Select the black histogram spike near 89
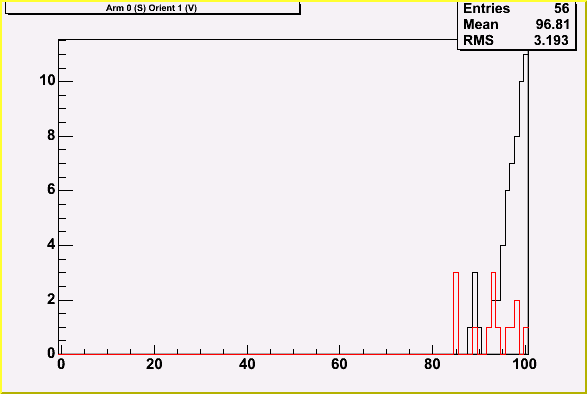 pyautogui.click(x=475, y=313)
